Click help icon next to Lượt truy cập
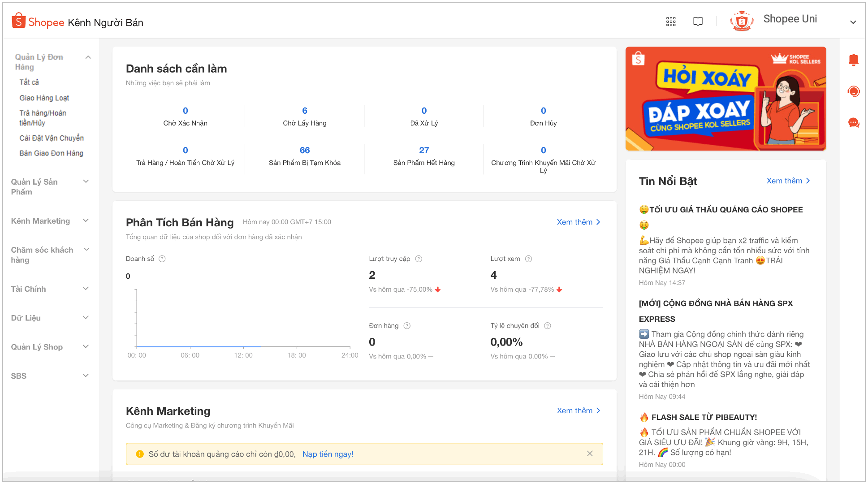 tap(419, 259)
